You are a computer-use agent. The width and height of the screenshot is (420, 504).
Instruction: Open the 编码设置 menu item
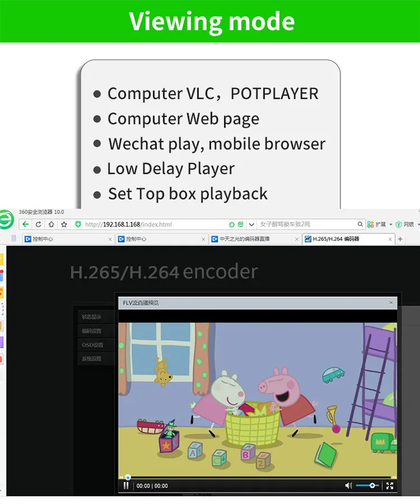click(96, 331)
